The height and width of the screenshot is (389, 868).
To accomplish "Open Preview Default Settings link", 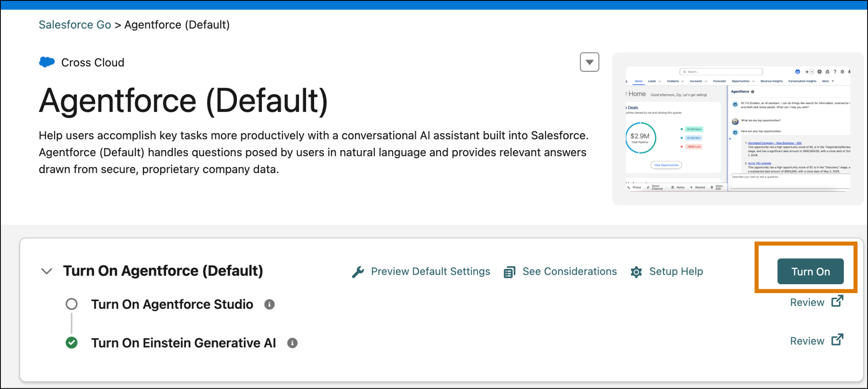I will point(431,271).
